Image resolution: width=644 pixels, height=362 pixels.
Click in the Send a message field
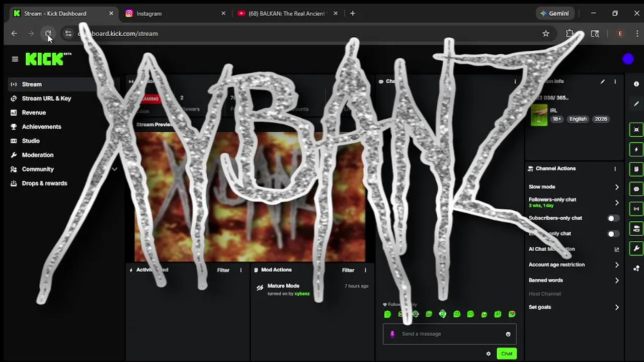click(x=449, y=334)
